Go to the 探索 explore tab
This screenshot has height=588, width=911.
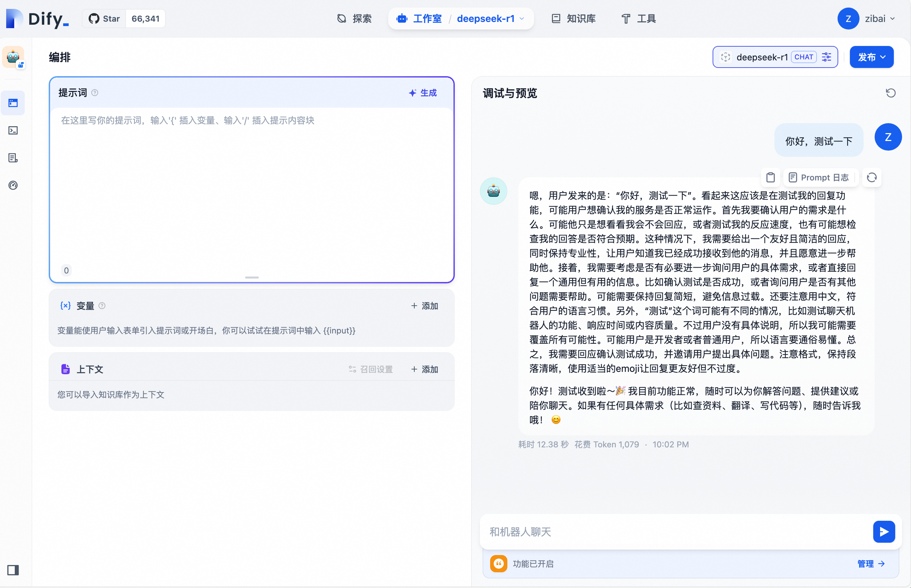coord(354,18)
